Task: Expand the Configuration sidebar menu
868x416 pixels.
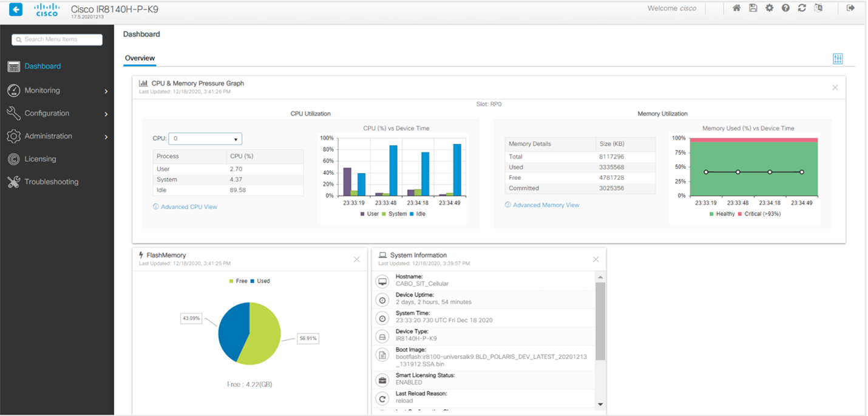Action: click(x=46, y=113)
